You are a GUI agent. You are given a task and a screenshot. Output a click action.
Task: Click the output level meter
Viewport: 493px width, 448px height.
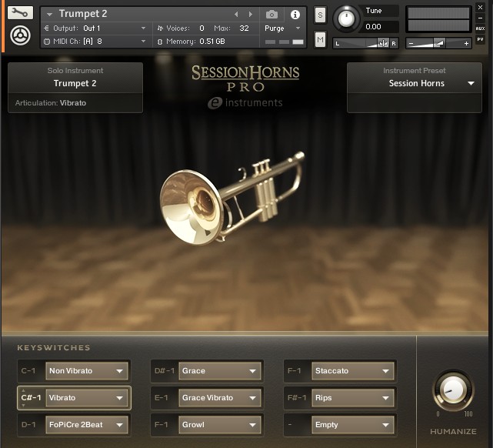438,19
